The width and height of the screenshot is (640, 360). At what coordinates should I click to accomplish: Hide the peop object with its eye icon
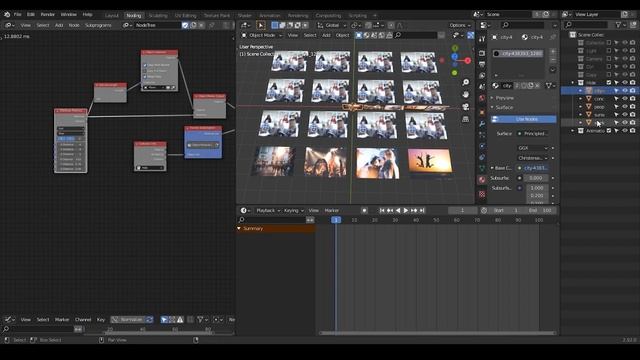(x=624, y=107)
